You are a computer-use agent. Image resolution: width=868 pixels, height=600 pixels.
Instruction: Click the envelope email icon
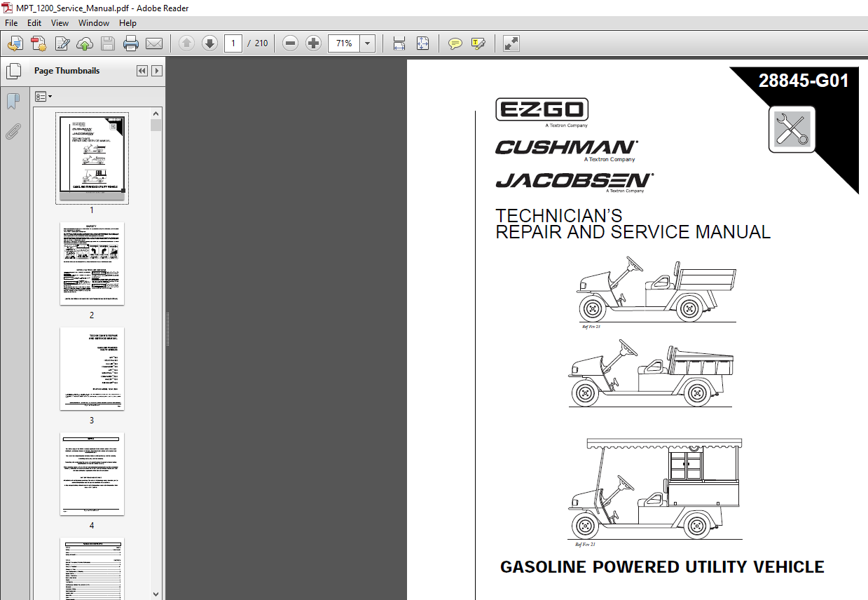(154, 43)
